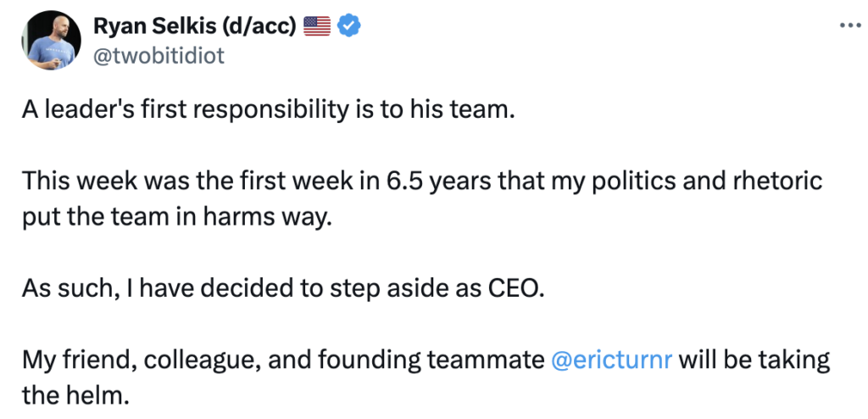The width and height of the screenshot is (868, 419).
Task: Open Ryan Selkis's profile avatar photo
Action: (51, 40)
